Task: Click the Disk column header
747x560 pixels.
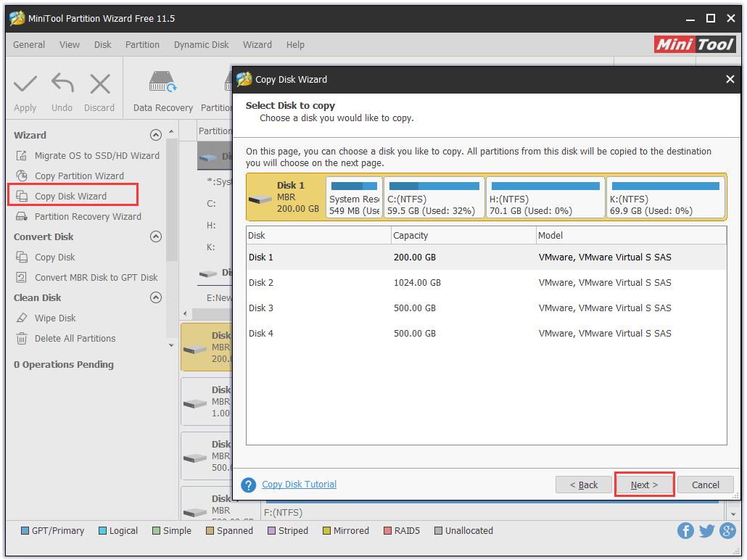Action: (318, 236)
